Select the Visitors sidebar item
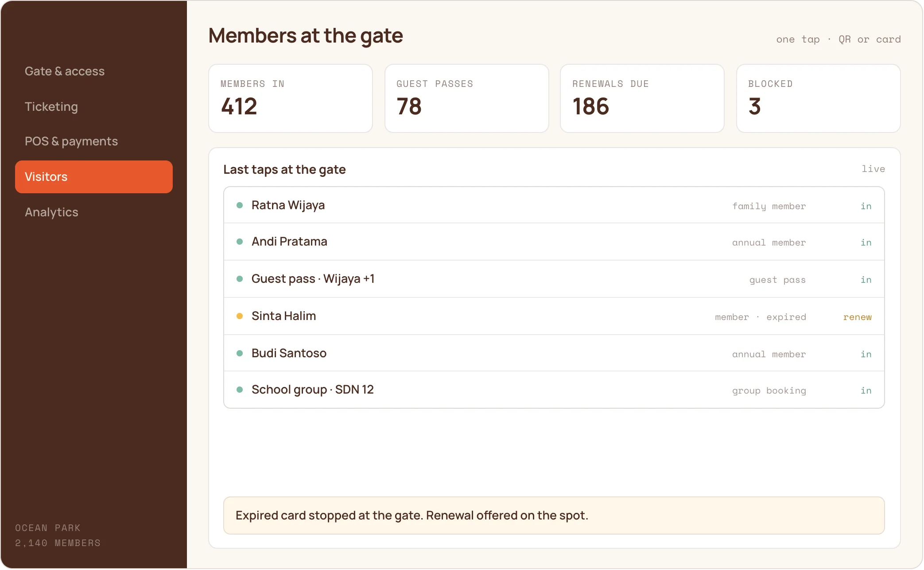 click(x=94, y=177)
